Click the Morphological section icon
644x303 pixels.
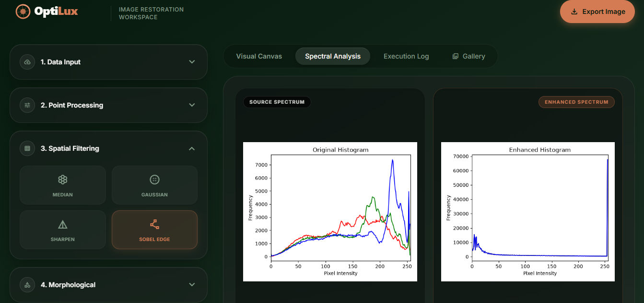click(27, 285)
